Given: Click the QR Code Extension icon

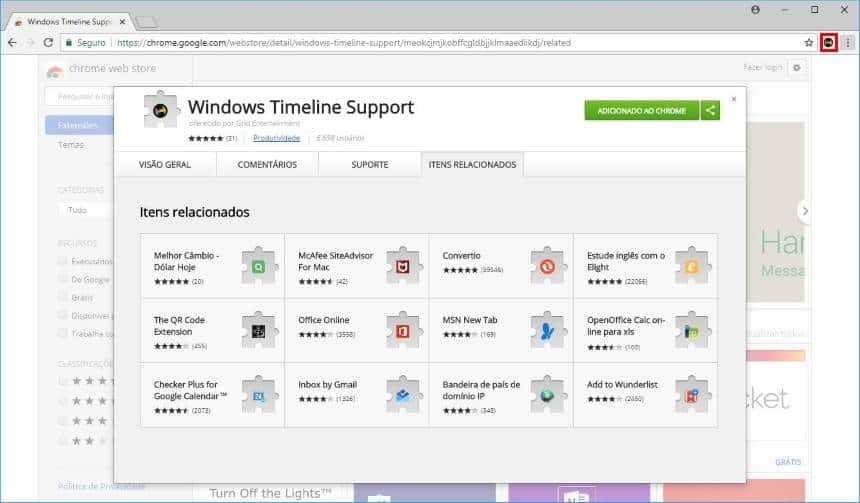Looking at the screenshot, I should [x=259, y=330].
